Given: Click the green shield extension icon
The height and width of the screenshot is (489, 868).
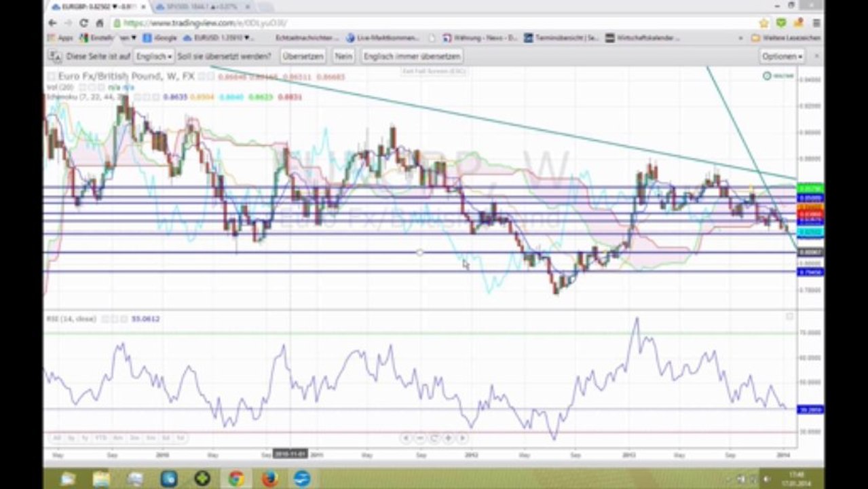Looking at the screenshot, I should point(780,23).
